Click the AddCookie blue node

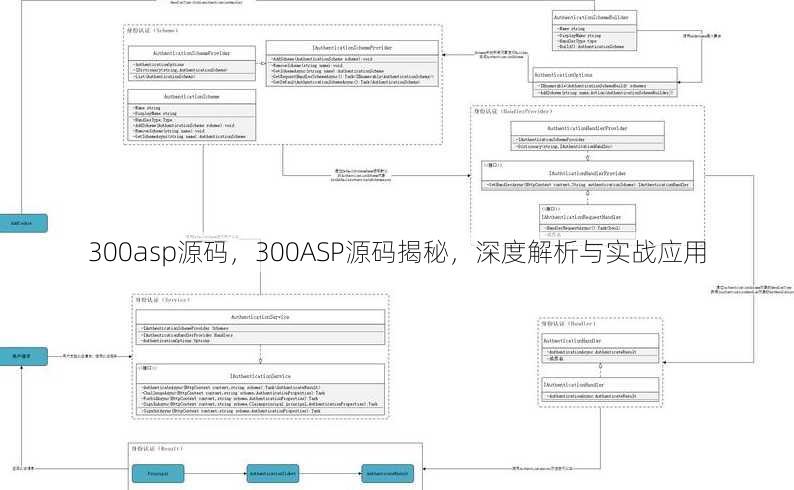tap(22, 223)
